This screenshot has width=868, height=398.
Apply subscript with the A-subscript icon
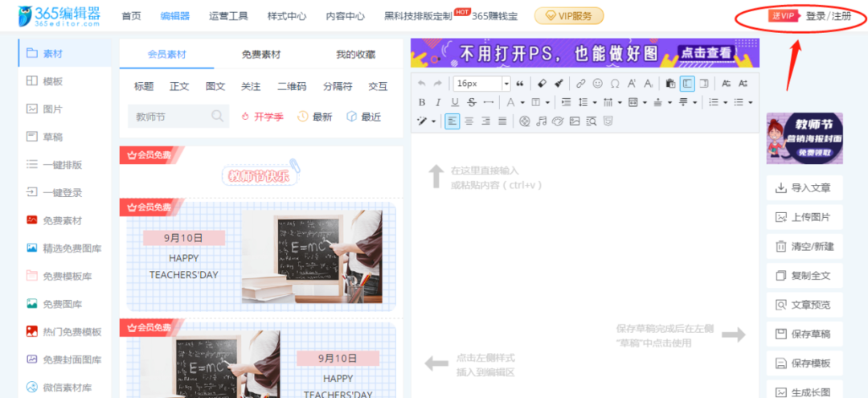pyautogui.click(x=649, y=84)
